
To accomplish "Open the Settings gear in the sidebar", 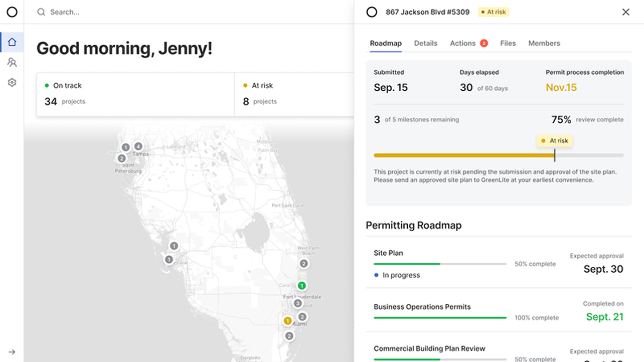I will pos(12,82).
